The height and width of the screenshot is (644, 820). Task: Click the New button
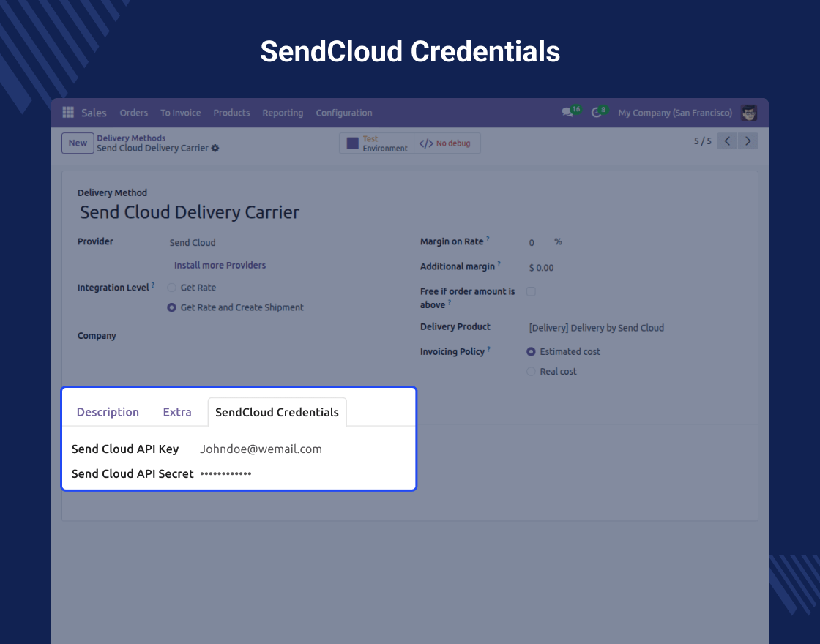pyautogui.click(x=78, y=143)
